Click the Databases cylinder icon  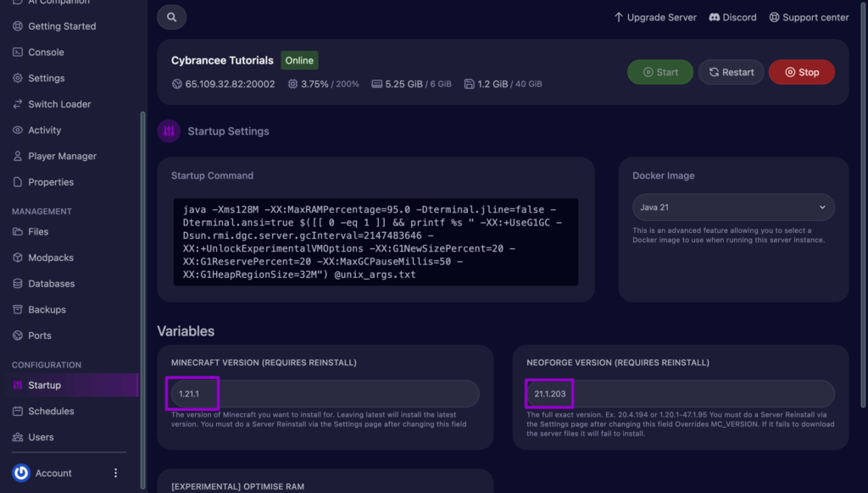(x=18, y=283)
